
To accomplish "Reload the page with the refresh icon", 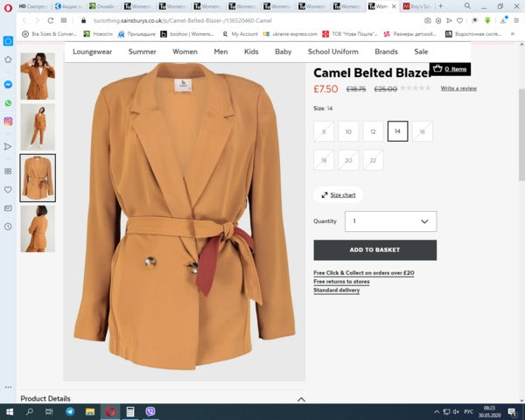I will click(x=51, y=20).
